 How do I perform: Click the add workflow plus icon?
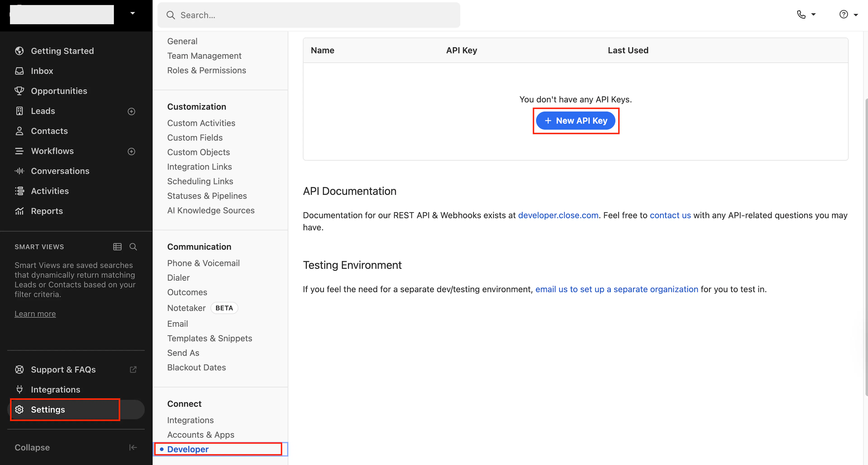coord(131,151)
